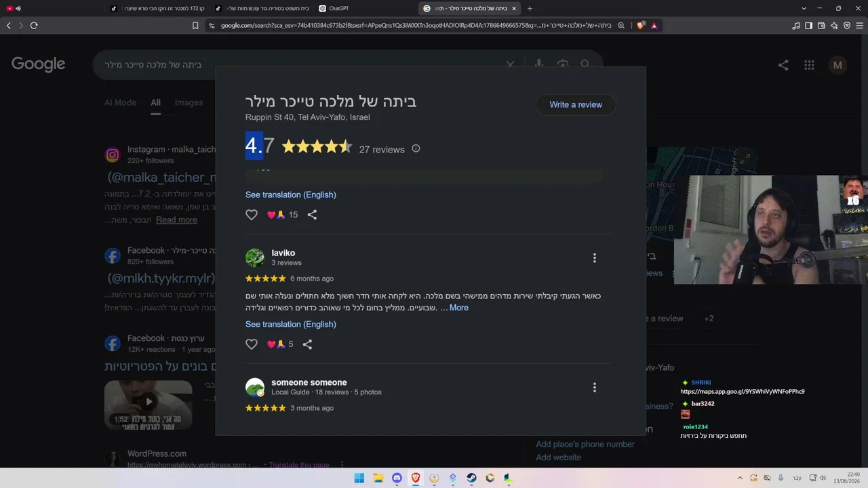Open the Add place's phone number link

point(585,444)
